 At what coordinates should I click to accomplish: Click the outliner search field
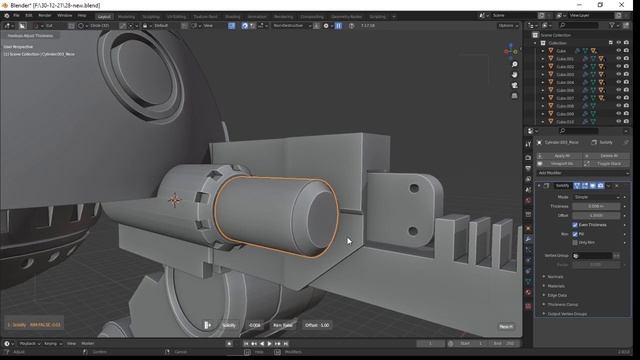click(x=578, y=25)
